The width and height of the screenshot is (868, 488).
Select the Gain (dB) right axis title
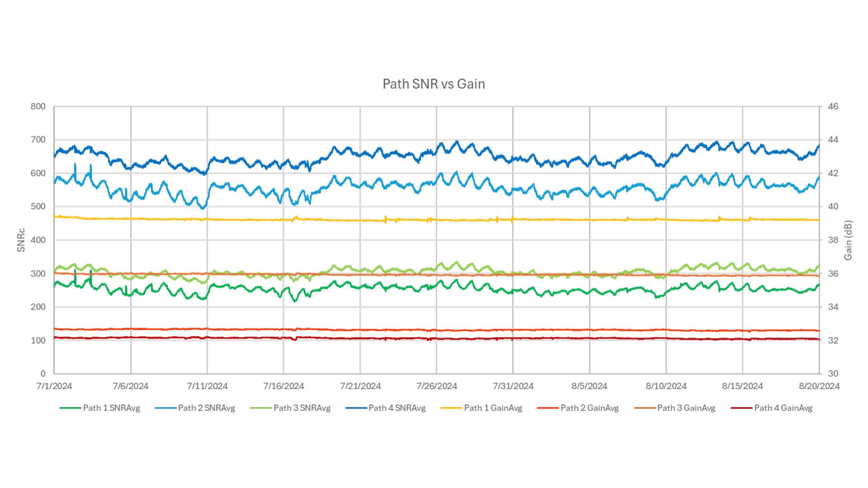click(848, 240)
